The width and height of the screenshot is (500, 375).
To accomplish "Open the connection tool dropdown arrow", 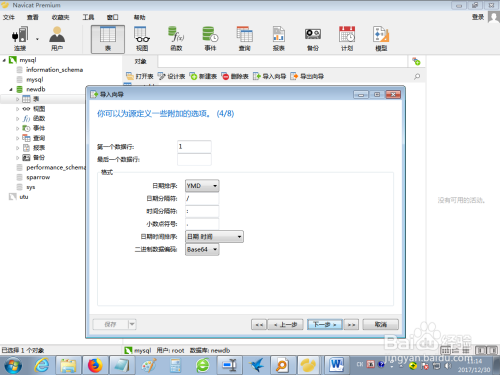I will click(x=37, y=39).
